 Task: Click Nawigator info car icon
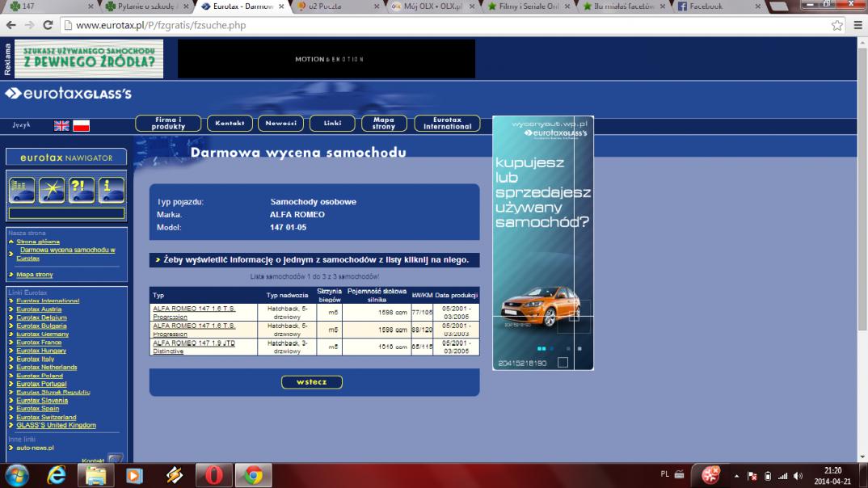pos(112,191)
